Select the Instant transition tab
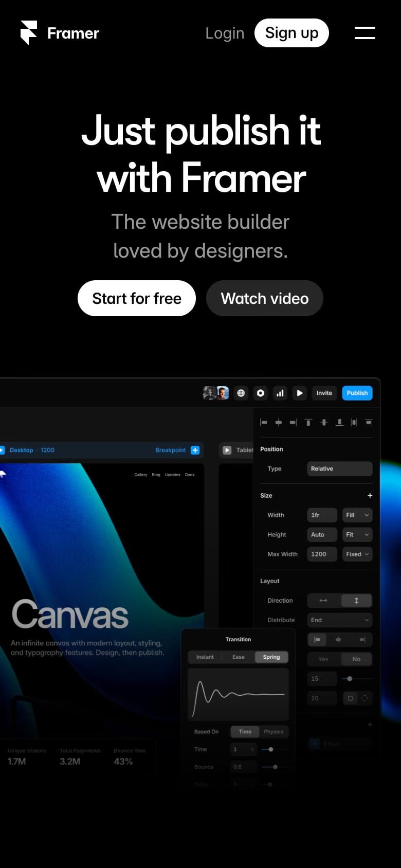401x868 pixels. click(205, 657)
